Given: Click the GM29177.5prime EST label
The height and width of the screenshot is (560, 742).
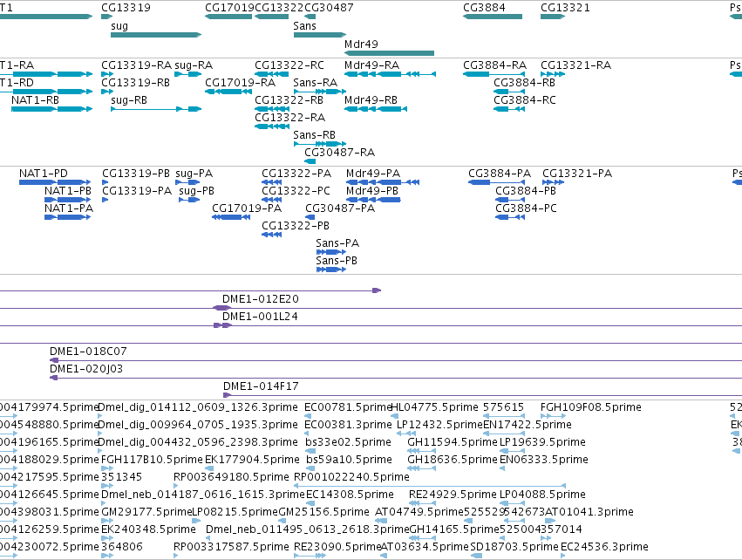Looking at the screenshot, I should pos(146,512).
